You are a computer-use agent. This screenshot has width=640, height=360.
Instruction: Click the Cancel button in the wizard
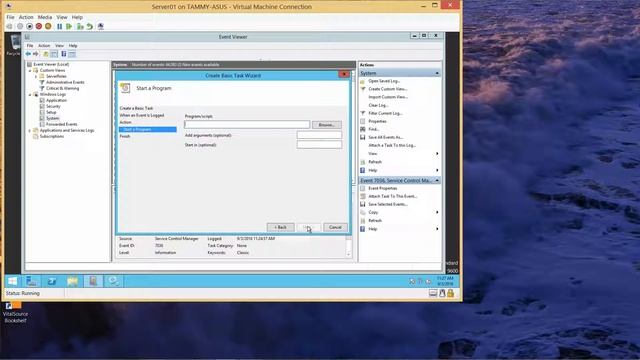335,227
